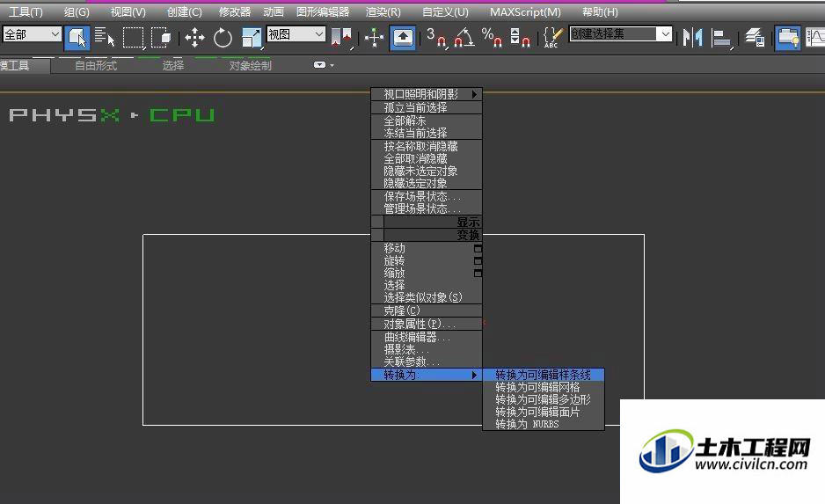This screenshot has width=825, height=504.
Task: Toggle the 3D Snaps button
Action: click(x=436, y=37)
